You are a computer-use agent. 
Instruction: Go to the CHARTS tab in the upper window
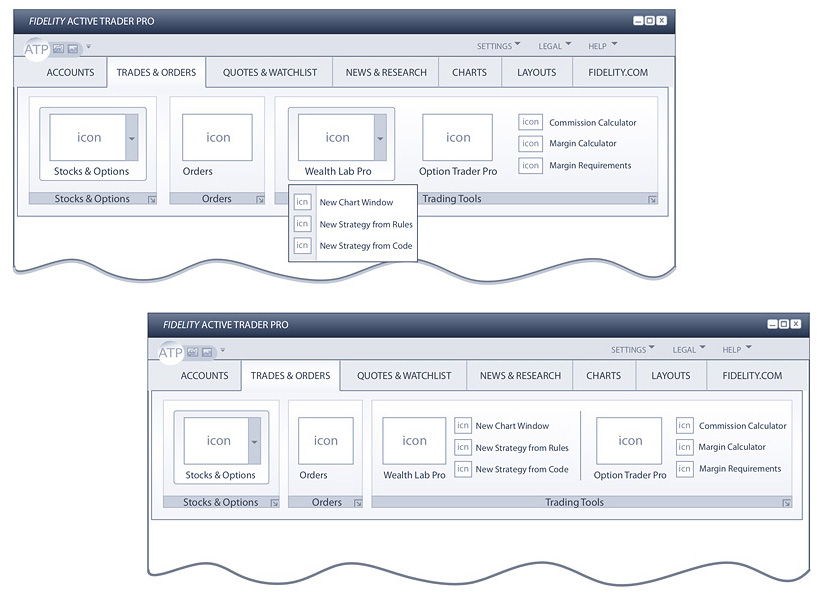point(469,72)
